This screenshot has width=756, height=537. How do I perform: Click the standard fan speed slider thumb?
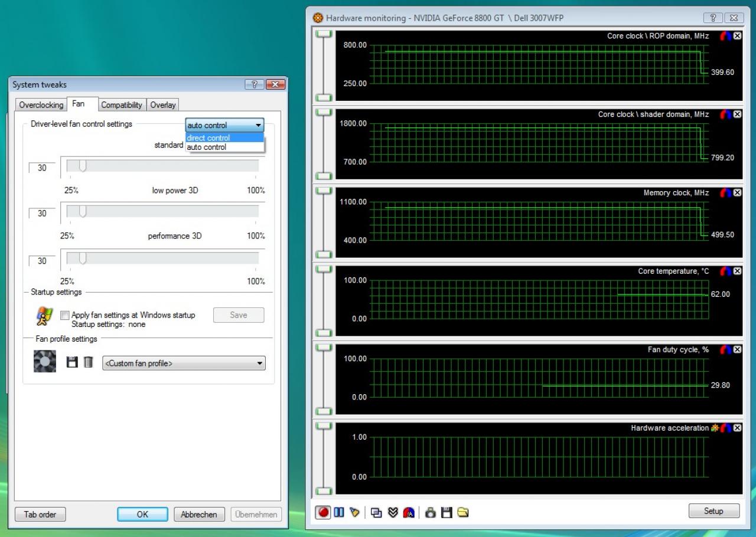(x=83, y=166)
